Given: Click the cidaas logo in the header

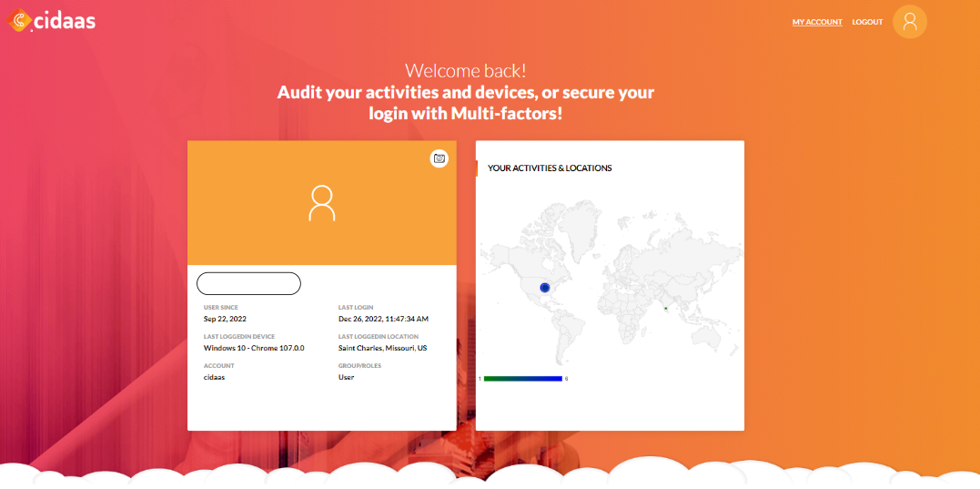Looking at the screenshot, I should [x=52, y=20].
